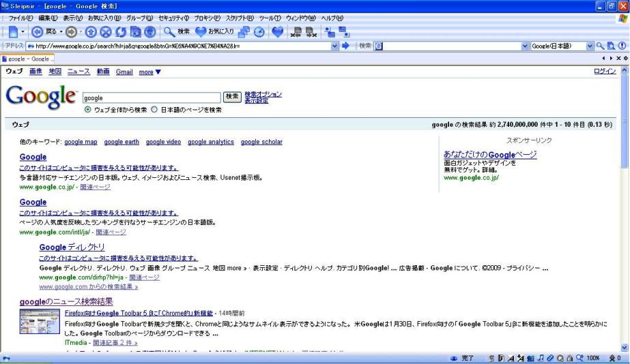The image size is (630, 364).
Task: Select 日本語のページを検索 radio button
Action: pyautogui.click(x=154, y=110)
